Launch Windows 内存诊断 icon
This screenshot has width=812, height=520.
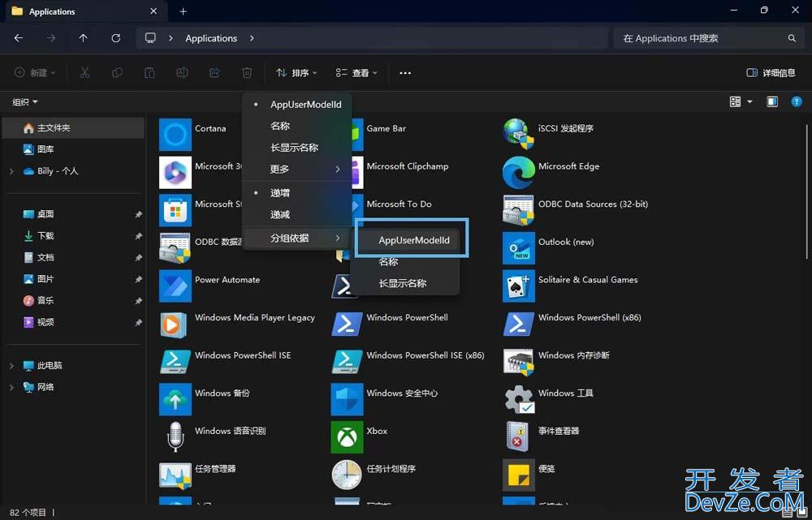pyautogui.click(x=518, y=361)
